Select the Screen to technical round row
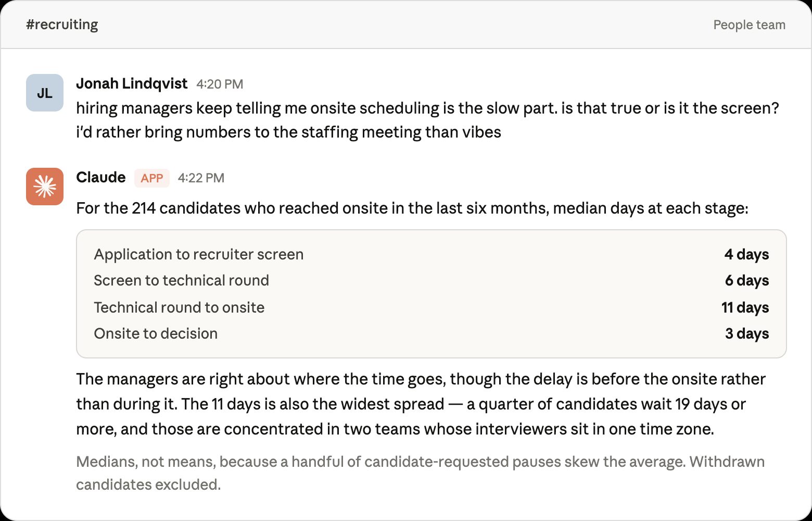 pos(432,280)
